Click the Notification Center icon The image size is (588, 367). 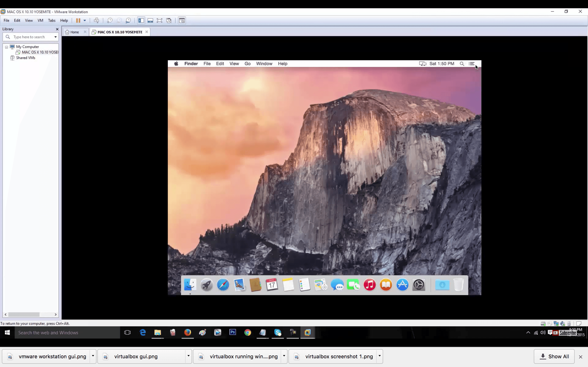pos(472,63)
